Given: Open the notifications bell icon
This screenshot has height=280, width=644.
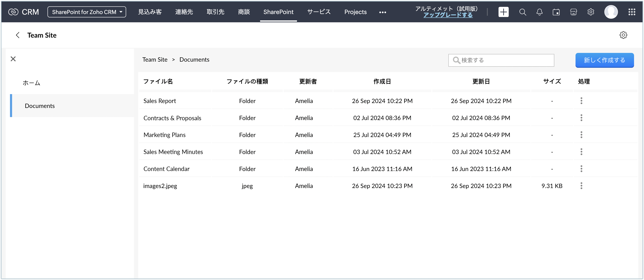Looking at the screenshot, I should coord(539,12).
